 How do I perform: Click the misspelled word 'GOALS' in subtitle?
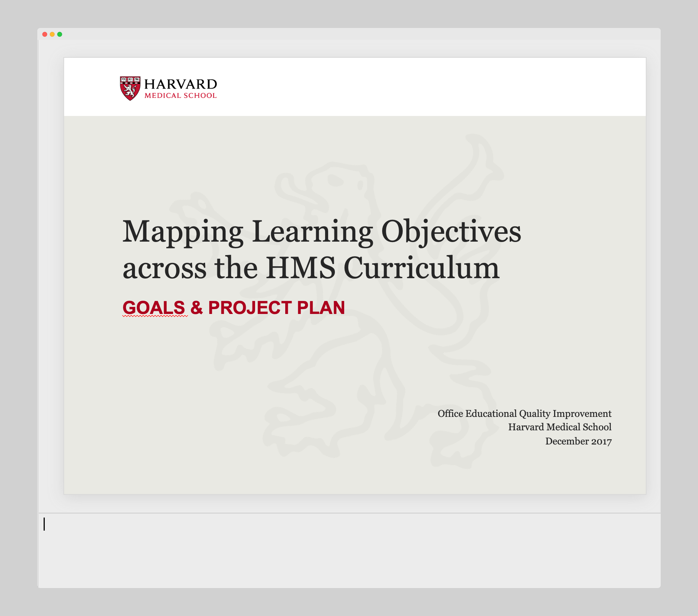(154, 308)
